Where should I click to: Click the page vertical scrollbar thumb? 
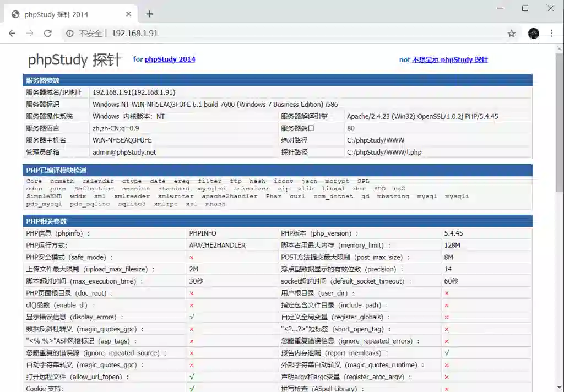pos(560,122)
